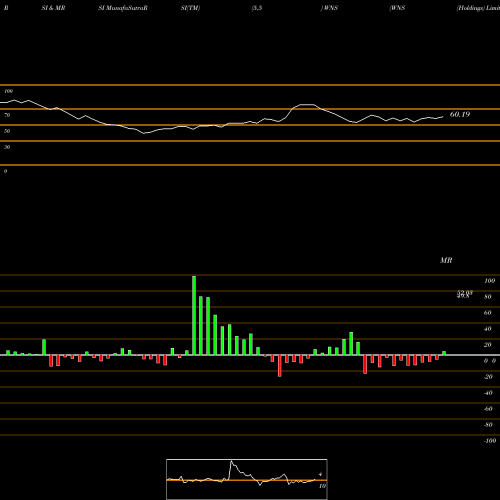Viewport: 500px width, 500px height.
Task: Click the 70 level label on RSI axis
Action: 7,115
